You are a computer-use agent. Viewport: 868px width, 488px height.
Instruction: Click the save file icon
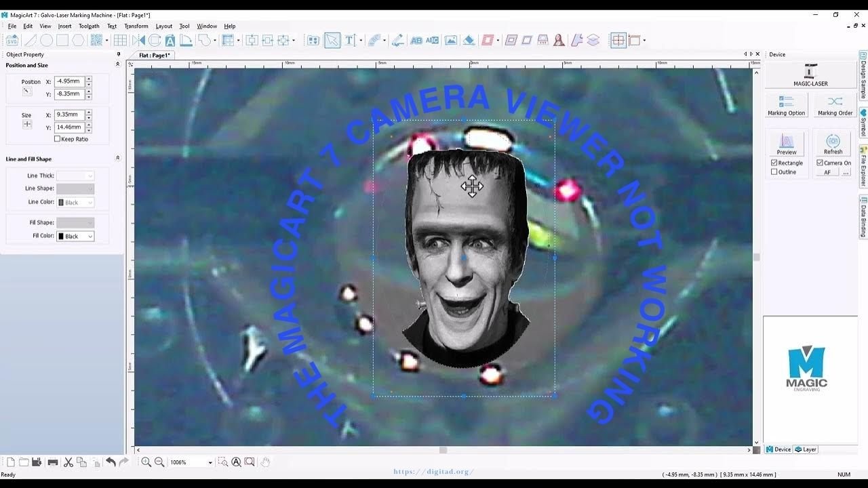[37, 462]
